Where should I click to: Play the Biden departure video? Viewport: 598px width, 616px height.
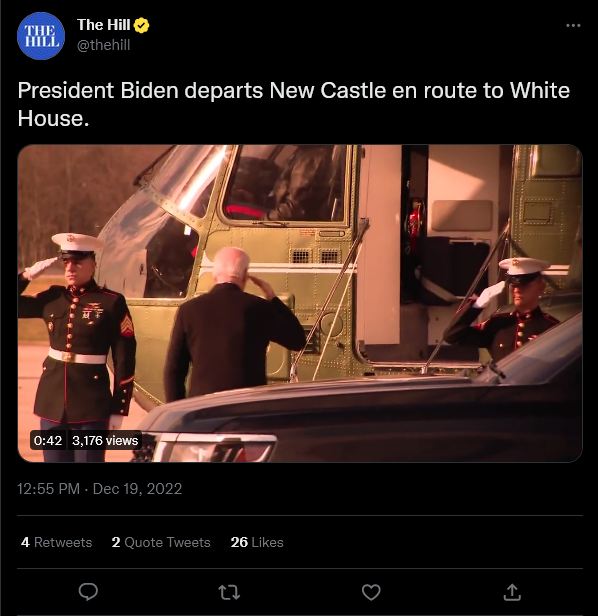click(x=300, y=303)
